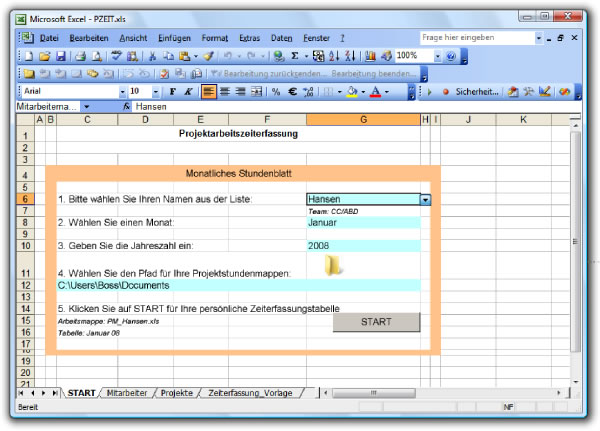The image size is (600, 431).
Task: Open the Arial font name dropdown
Action: pos(122,91)
